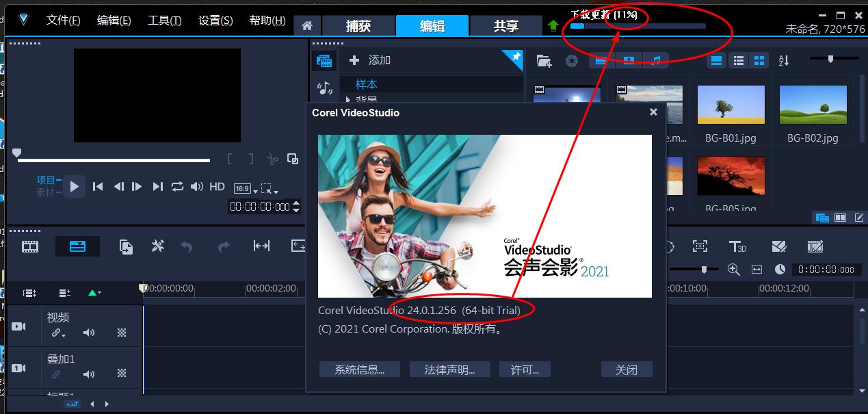Click the enlarge preview window icon

click(x=293, y=159)
